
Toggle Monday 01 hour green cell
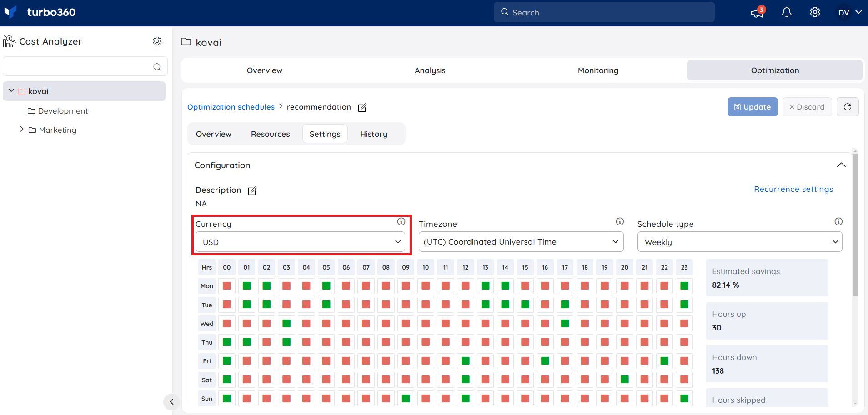coord(247,286)
